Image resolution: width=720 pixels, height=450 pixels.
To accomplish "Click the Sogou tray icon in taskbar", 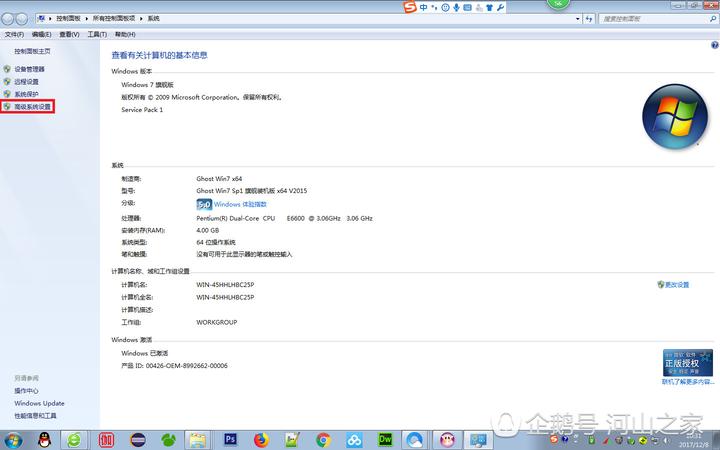I will pyautogui.click(x=554, y=439).
